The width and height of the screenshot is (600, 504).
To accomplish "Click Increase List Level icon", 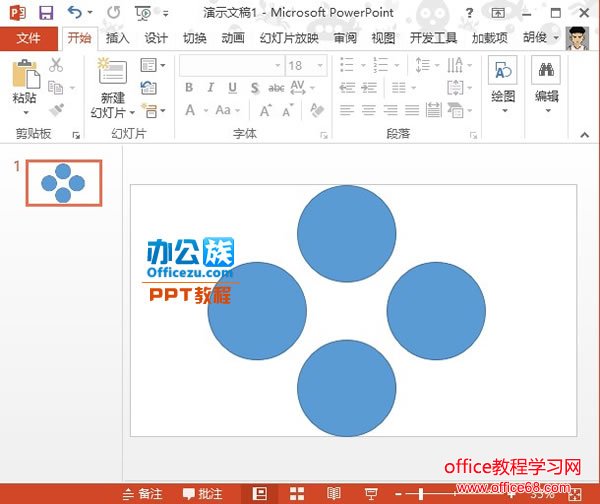I will click(369, 88).
